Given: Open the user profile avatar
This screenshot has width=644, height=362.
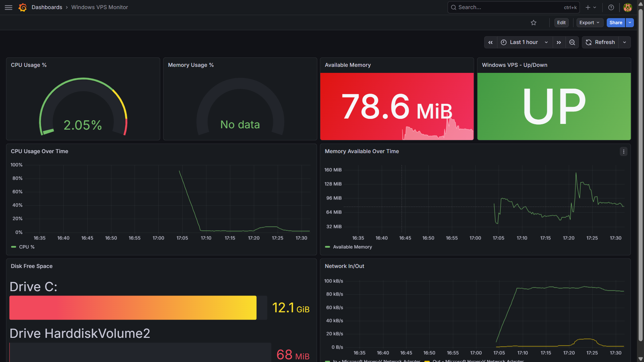Looking at the screenshot, I should coord(628,7).
